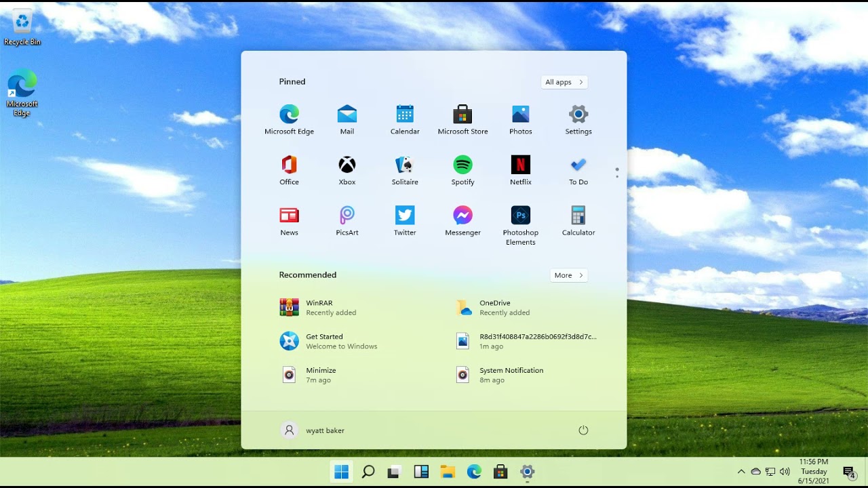Select the Recycle Bin desktop icon

22,28
